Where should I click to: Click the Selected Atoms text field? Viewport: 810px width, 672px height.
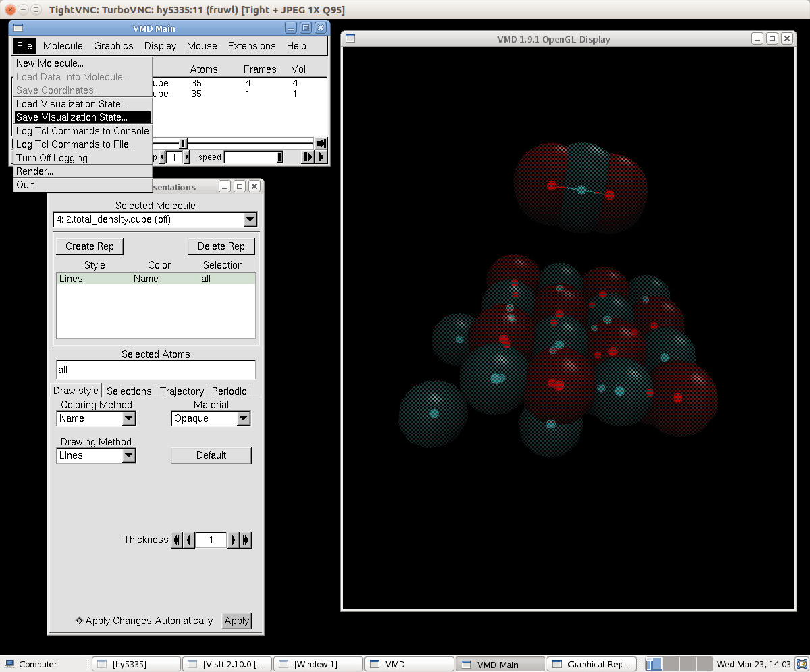[156, 370]
